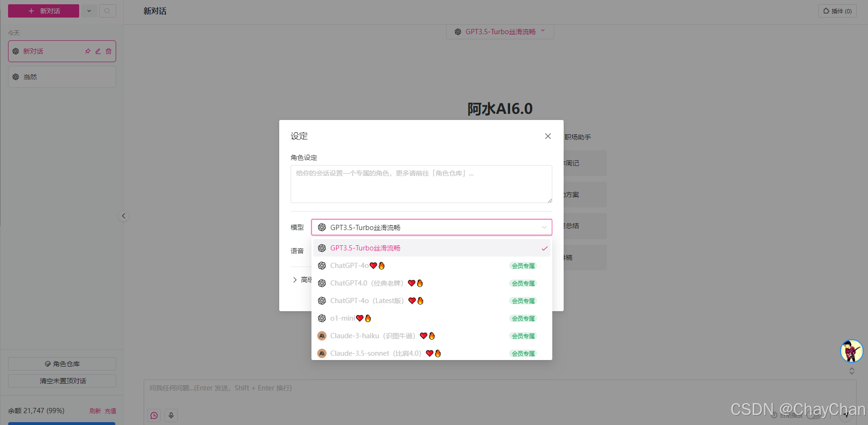Select the o1-mini model option
The height and width of the screenshot is (425, 868).
pyautogui.click(x=432, y=318)
